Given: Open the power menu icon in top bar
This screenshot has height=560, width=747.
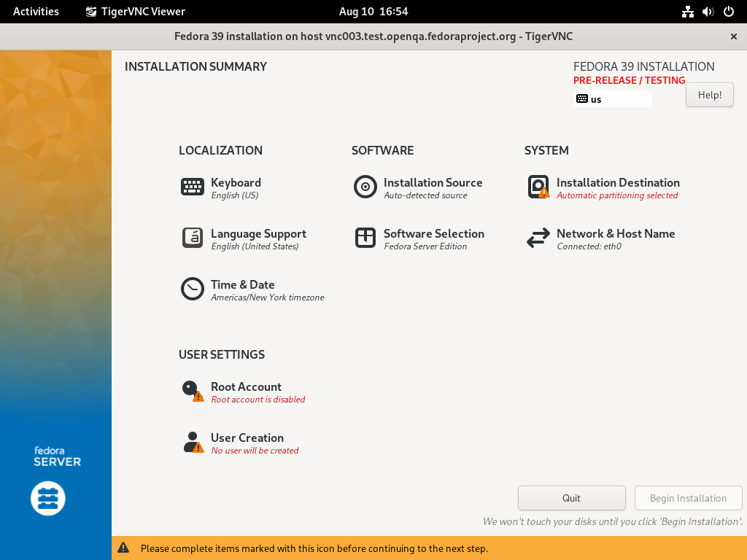Looking at the screenshot, I should [x=729, y=12].
